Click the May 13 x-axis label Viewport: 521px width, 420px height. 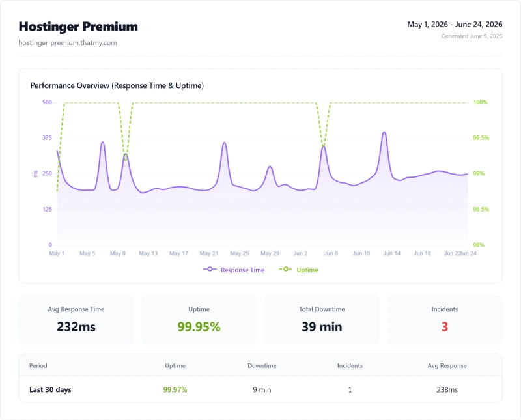point(148,253)
